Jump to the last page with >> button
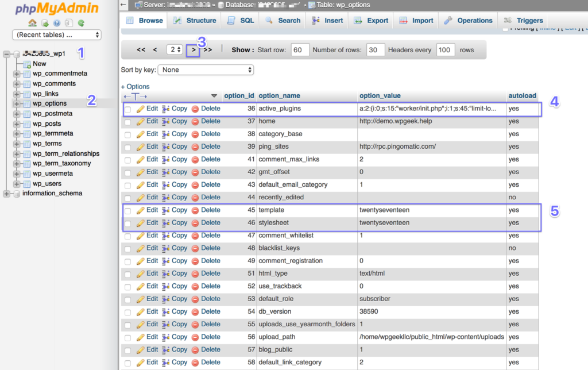588x370 pixels. click(x=208, y=49)
